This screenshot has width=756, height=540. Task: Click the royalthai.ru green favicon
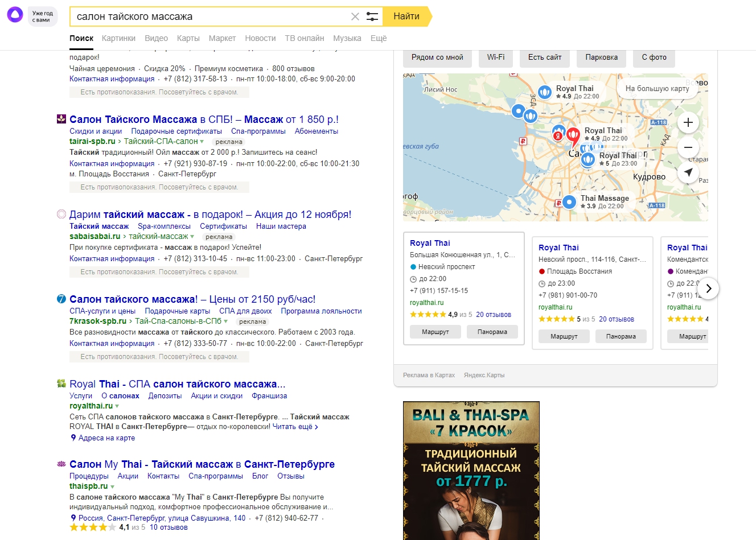pyautogui.click(x=61, y=384)
